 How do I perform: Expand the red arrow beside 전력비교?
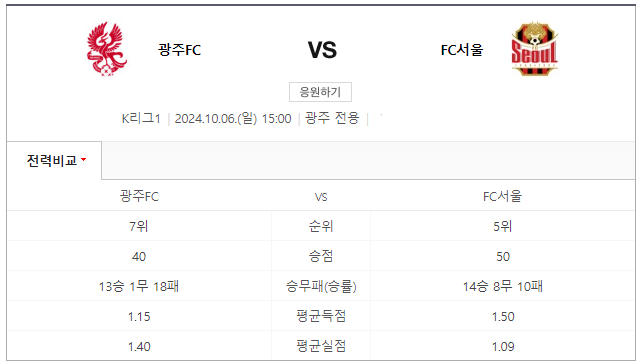83,159
